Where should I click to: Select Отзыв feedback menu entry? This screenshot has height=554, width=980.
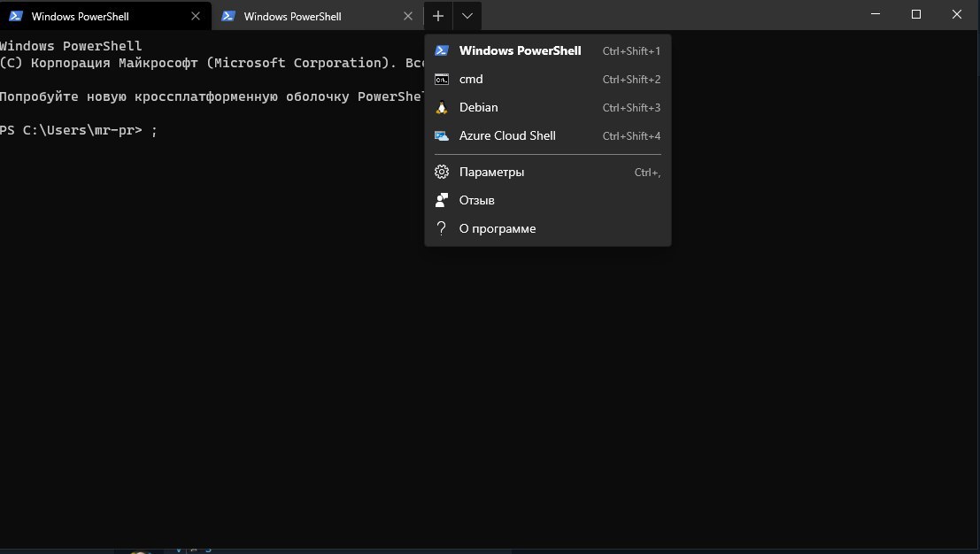547,201
